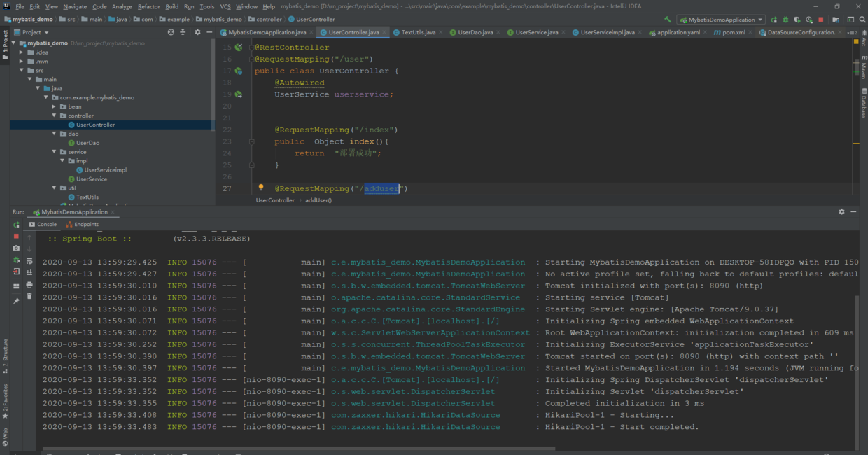Click the locate target icon in Project panel
Viewport: 868px width, 455px height.
click(171, 32)
